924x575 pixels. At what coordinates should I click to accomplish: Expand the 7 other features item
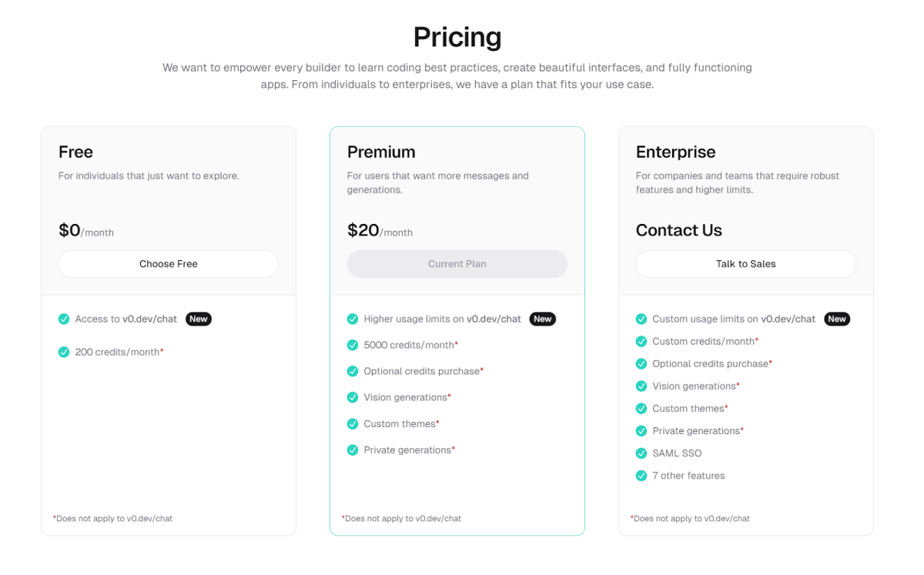(688, 476)
